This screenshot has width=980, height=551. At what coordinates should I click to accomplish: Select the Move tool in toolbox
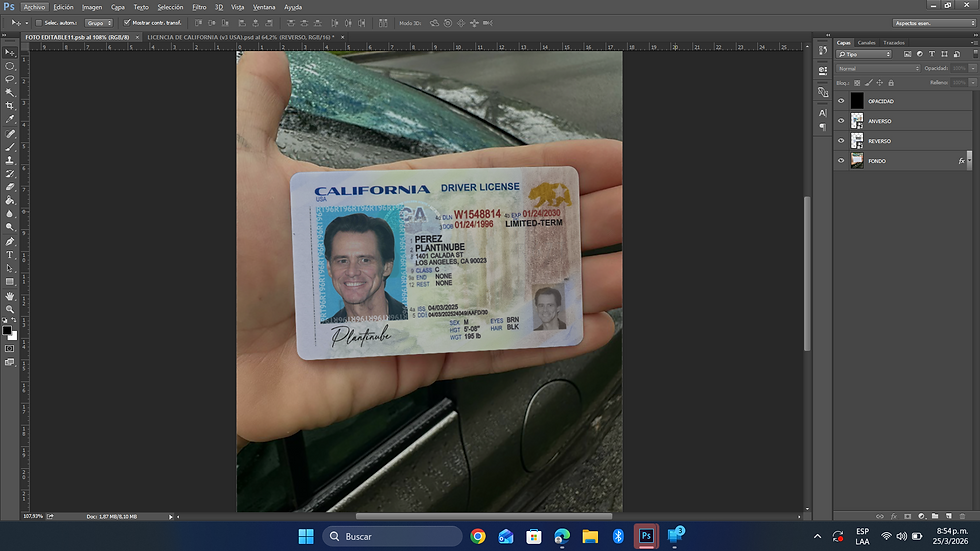(x=9, y=52)
